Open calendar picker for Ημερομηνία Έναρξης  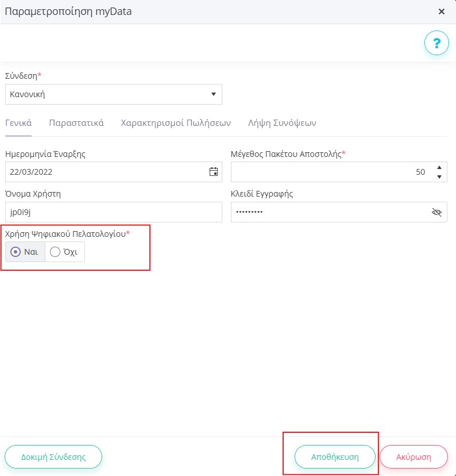tap(214, 172)
